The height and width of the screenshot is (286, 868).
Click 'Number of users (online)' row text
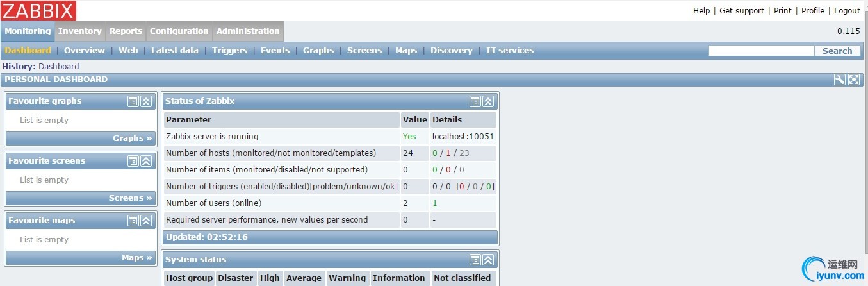pos(213,203)
